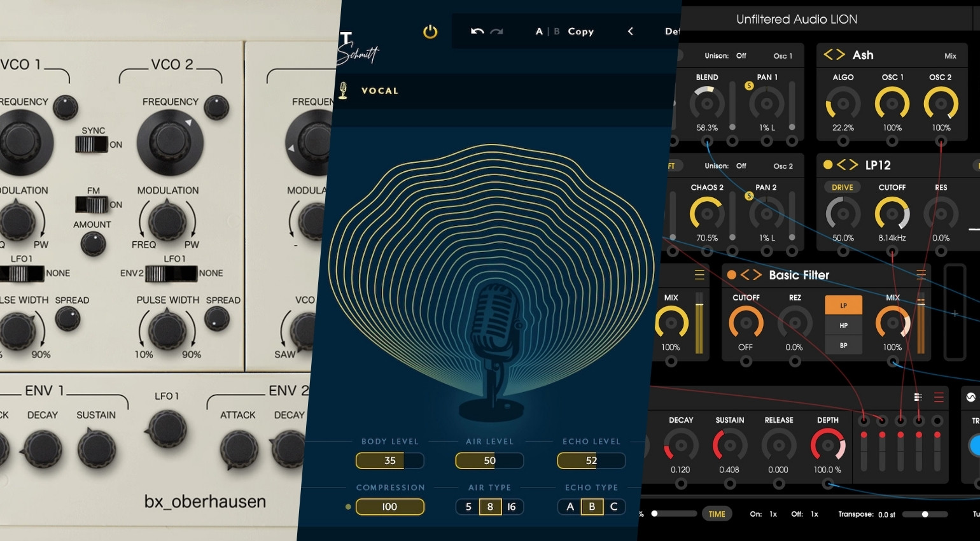The image size is (980, 541).
Task: Flip the SYNC switch to ON
Action: point(93,145)
